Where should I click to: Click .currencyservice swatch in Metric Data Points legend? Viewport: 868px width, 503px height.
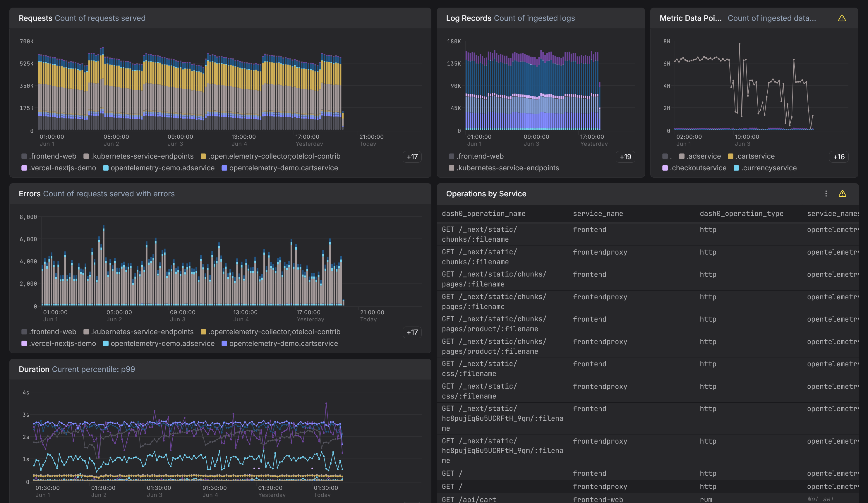(x=736, y=168)
